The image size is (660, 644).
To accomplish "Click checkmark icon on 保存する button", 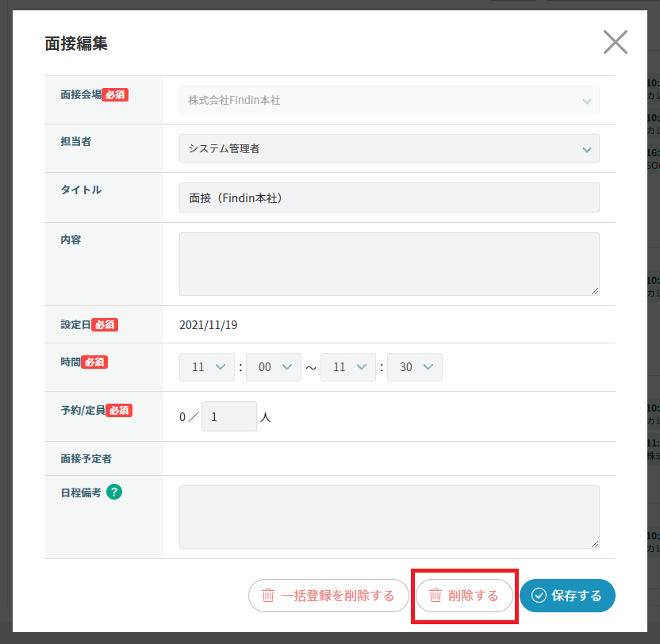I will [539, 596].
